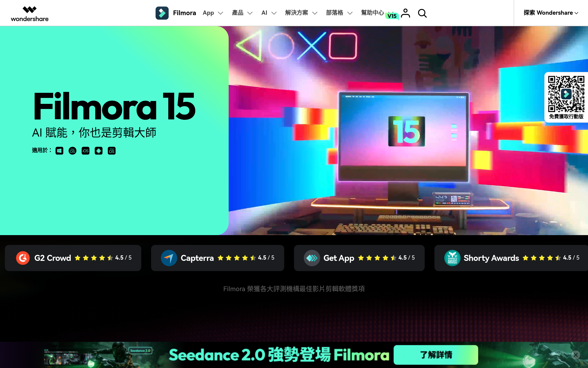Select the iOS platform icon
The height and width of the screenshot is (368, 588).
[x=86, y=151]
